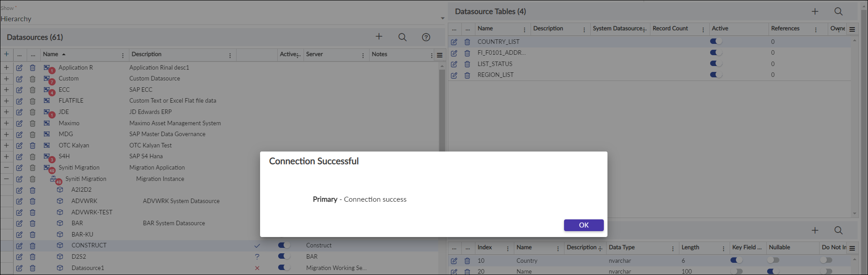Expand the S4H datasource

(6, 156)
